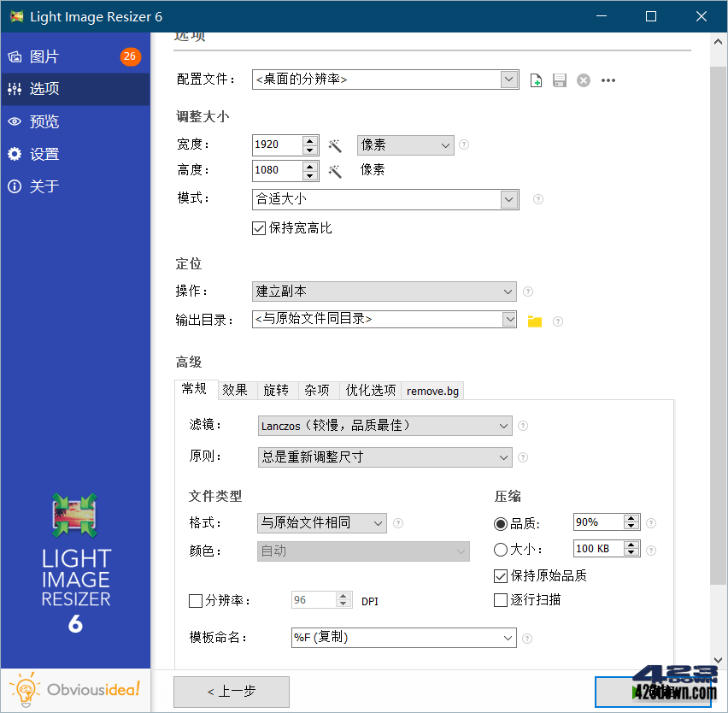Create a new profile with the green plus icon

(536, 80)
